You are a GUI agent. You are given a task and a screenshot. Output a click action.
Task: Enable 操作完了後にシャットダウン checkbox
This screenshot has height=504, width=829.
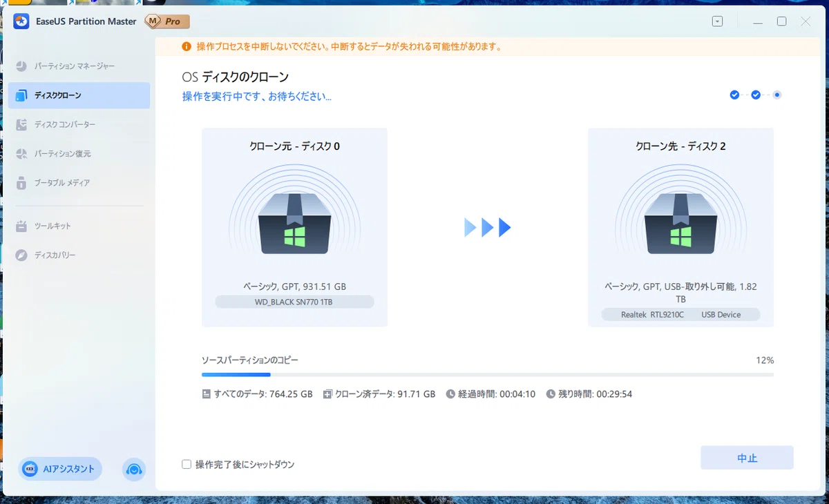(187, 464)
